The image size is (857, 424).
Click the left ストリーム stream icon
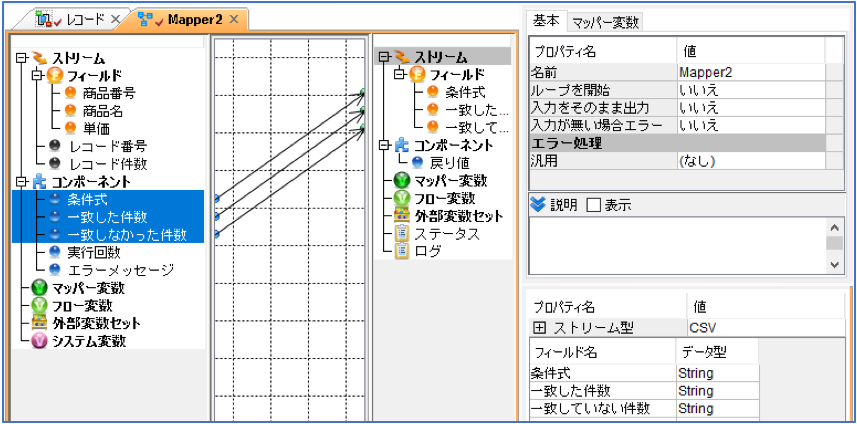(x=39, y=58)
